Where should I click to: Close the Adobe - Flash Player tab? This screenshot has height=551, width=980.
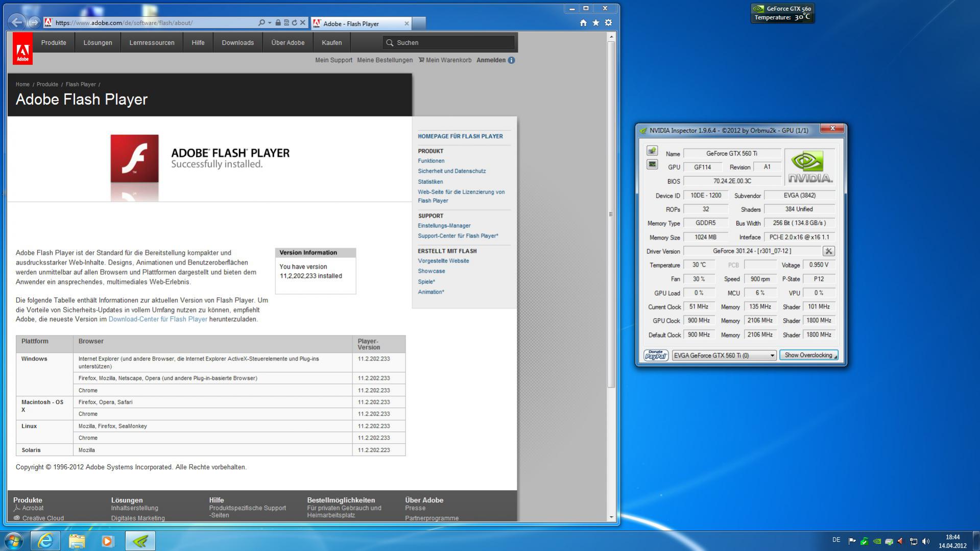[407, 23]
